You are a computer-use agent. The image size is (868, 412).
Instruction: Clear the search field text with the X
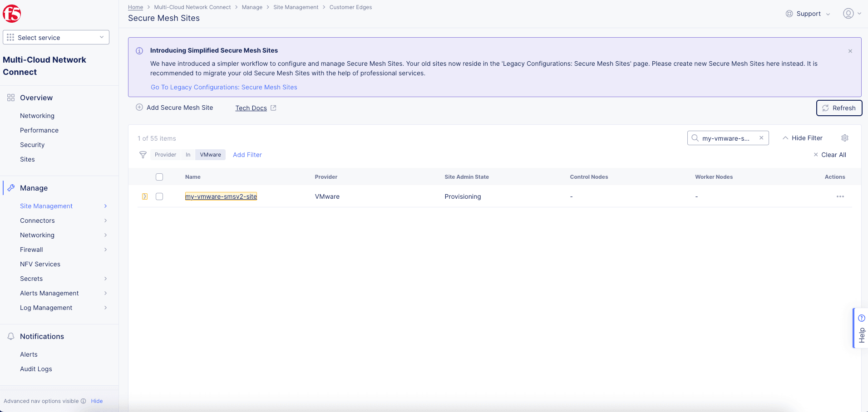coord(761,138)
